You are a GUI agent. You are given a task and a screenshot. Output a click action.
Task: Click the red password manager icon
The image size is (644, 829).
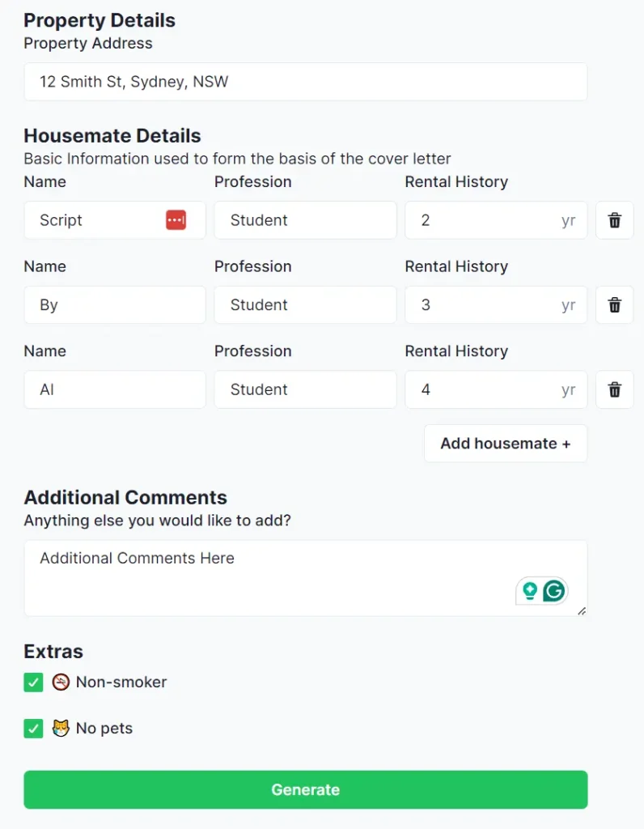click(x=176, y=220)
